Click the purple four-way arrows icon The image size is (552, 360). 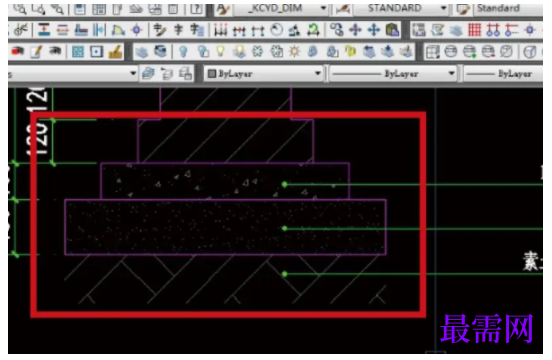point(355,31)
